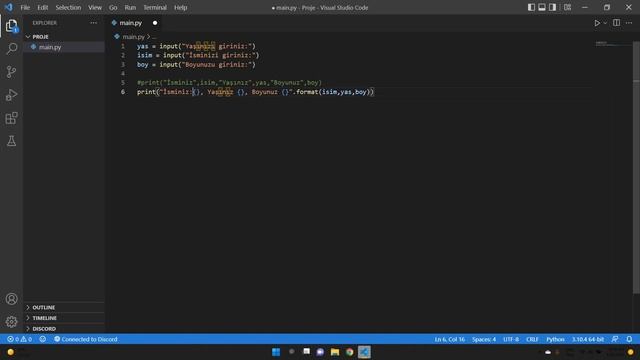Open the Run menu
Screen dimensions: 640x360
[130, 7]
